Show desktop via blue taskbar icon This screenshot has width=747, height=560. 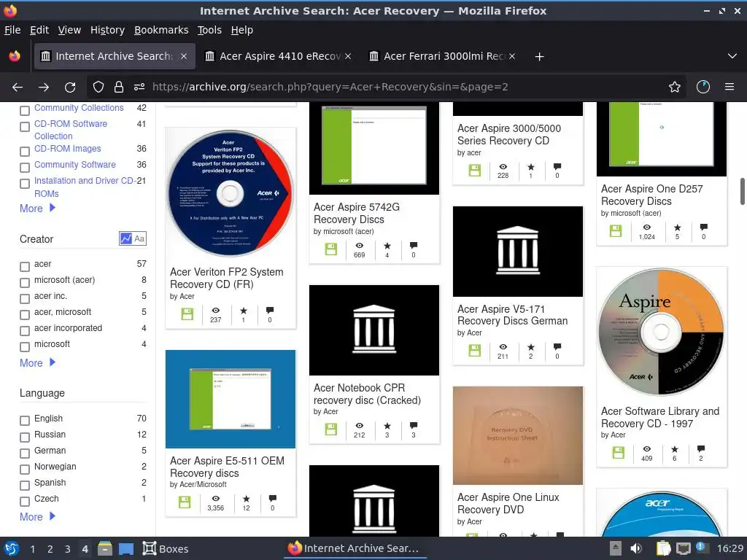[x=125, y=548]
